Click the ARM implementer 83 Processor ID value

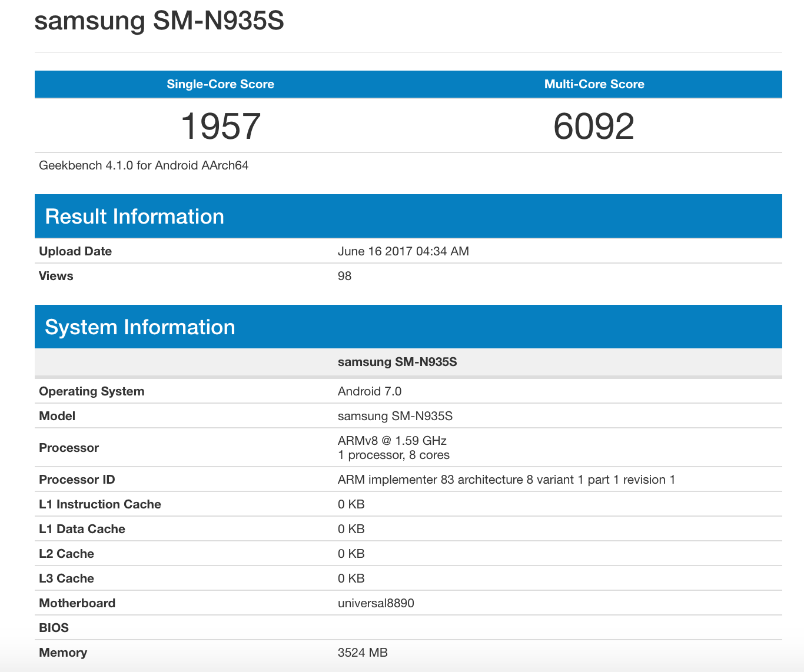[506, 480]
